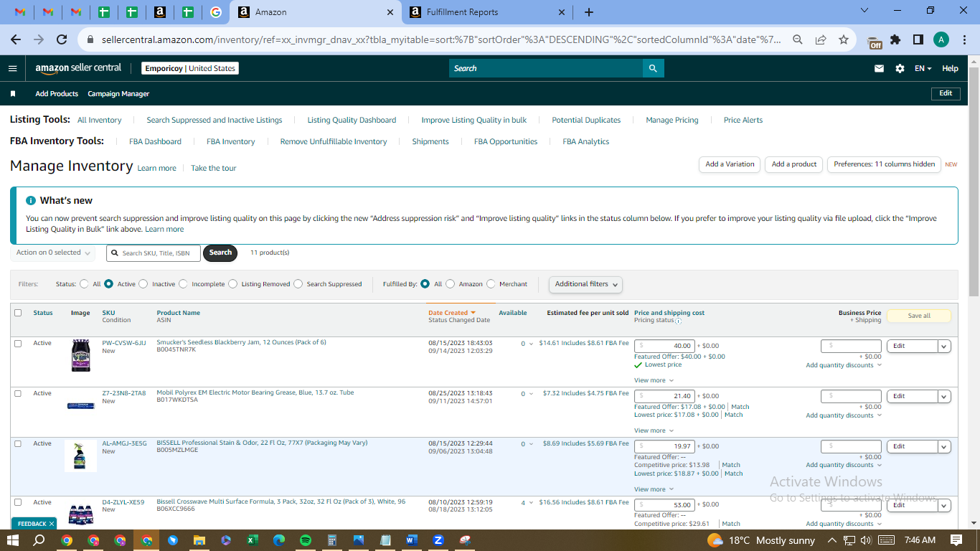Tick the select-all checkbox in table header
The image size is (980, 551).
[x=18, y=313]
